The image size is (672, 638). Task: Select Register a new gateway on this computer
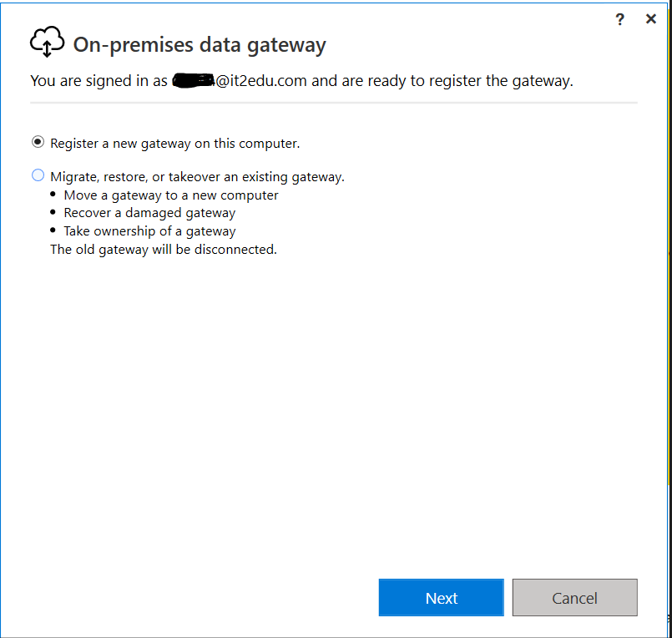point(38,143)
